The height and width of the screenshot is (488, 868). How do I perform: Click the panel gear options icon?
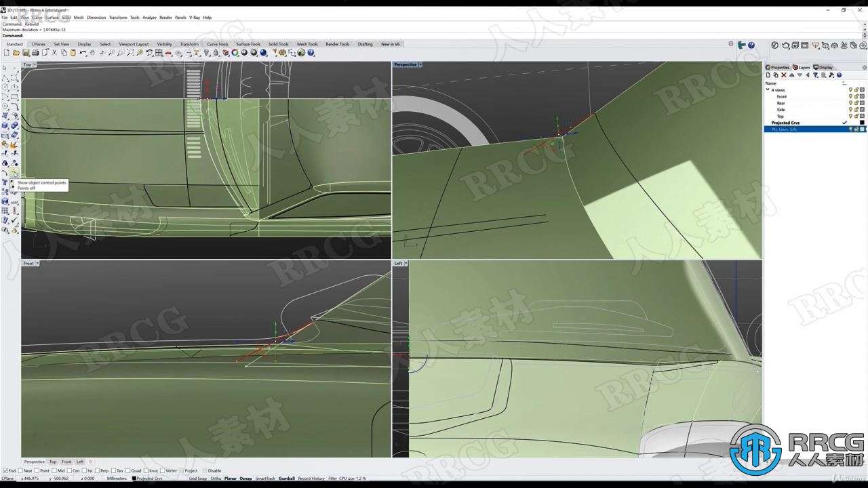point(865,68)
